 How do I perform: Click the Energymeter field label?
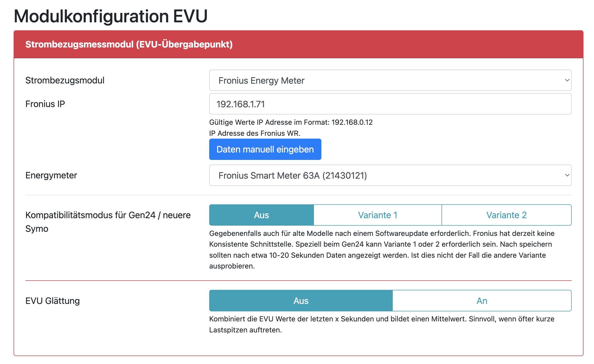51,175
